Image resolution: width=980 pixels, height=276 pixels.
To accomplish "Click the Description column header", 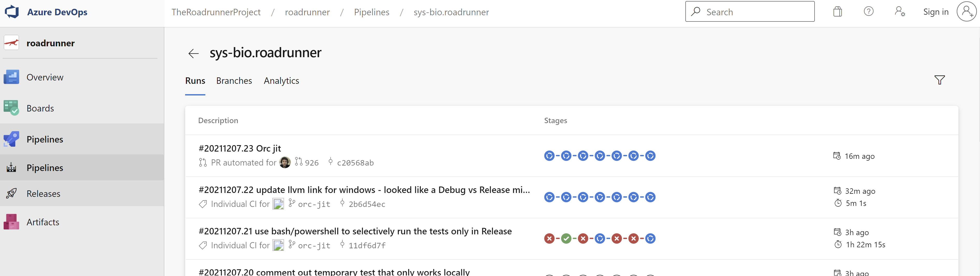I will [218, 121].
